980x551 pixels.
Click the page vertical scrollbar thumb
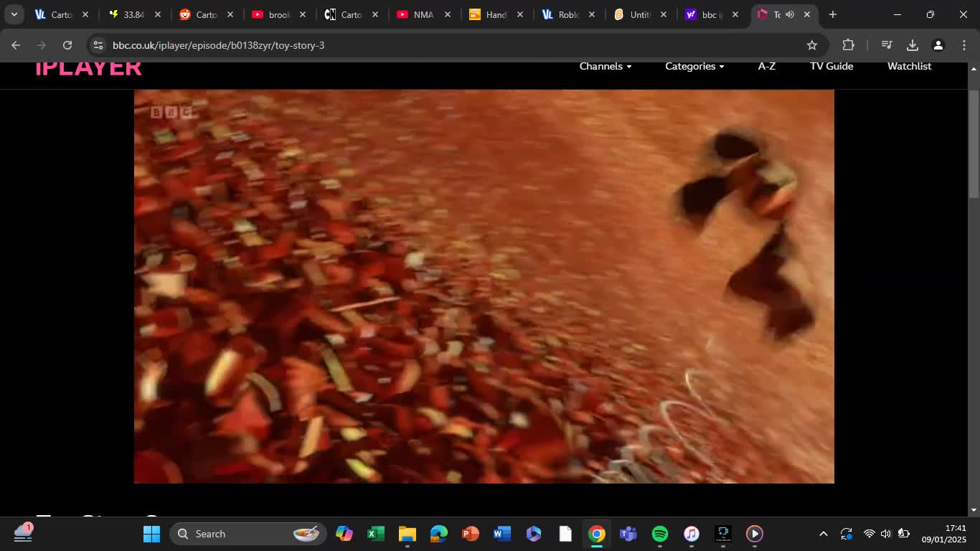974,143
